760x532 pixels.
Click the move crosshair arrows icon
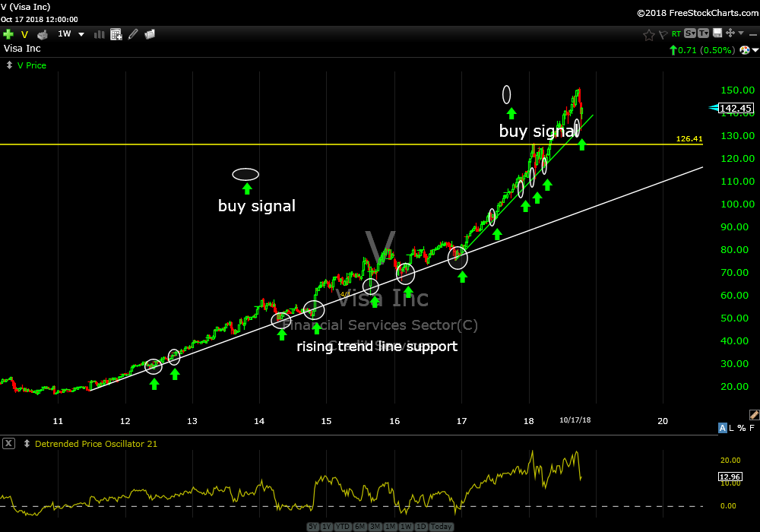coord(730,33)
